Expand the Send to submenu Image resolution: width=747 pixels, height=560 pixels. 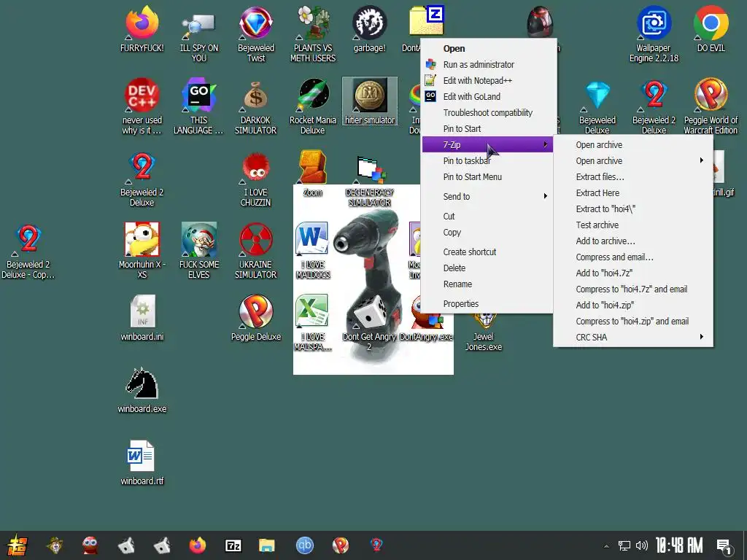(487, 196)
